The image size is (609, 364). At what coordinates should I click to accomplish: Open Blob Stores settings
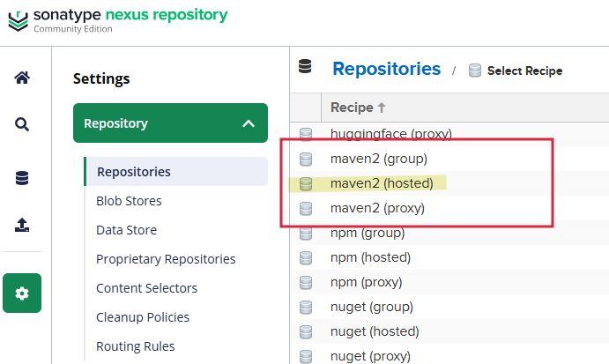click(x=129, y=201)
